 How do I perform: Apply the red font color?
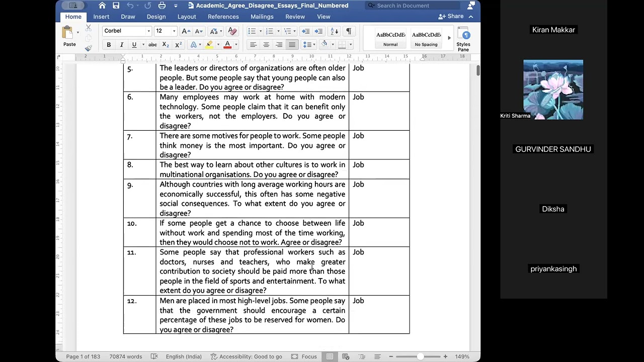tap(227, 45)
